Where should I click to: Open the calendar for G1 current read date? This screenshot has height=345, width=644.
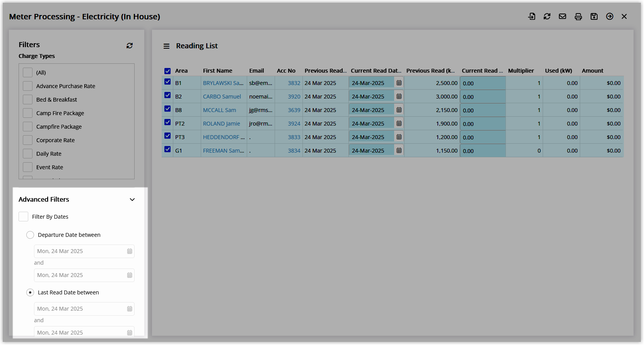coord(399,150)
